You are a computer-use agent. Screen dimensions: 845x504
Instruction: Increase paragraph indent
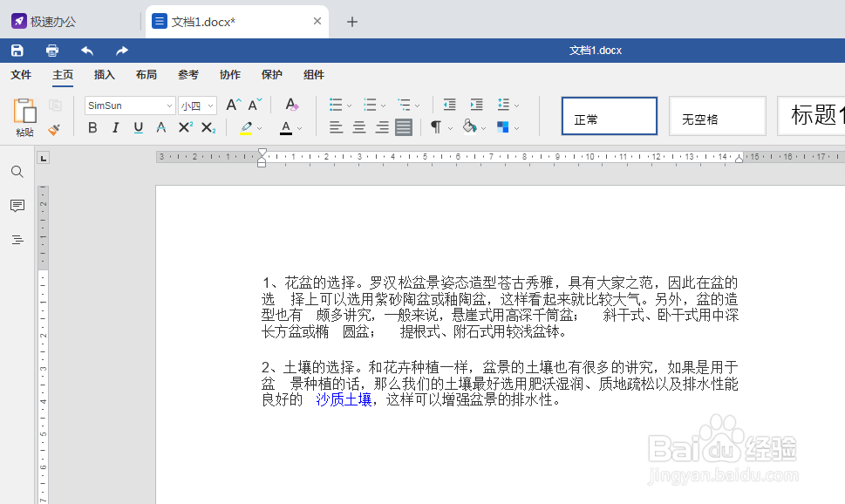click(475, 104)
